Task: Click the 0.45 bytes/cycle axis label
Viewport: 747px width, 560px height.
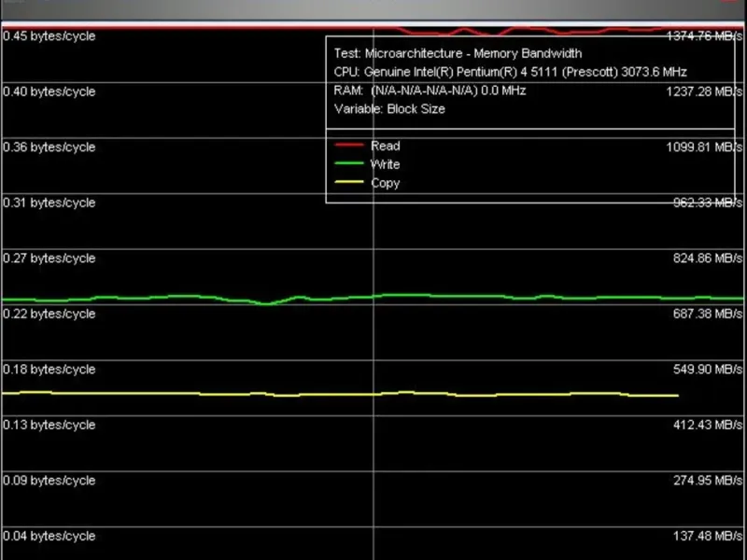Action: pyautogui.click(x=49, y=36)
